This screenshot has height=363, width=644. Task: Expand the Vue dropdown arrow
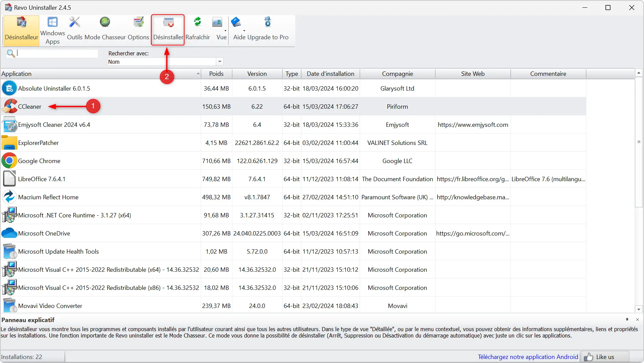(x=225, y=31)
